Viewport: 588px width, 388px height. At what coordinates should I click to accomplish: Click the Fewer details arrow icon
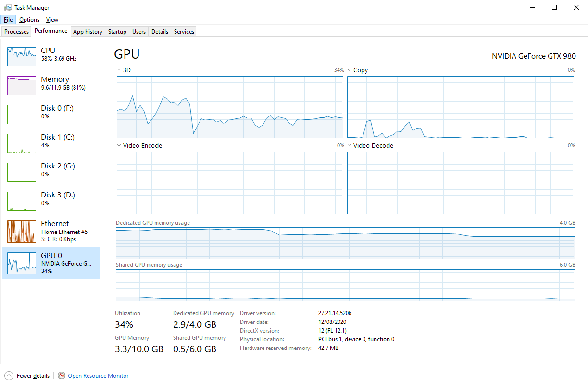coord(9,375)
